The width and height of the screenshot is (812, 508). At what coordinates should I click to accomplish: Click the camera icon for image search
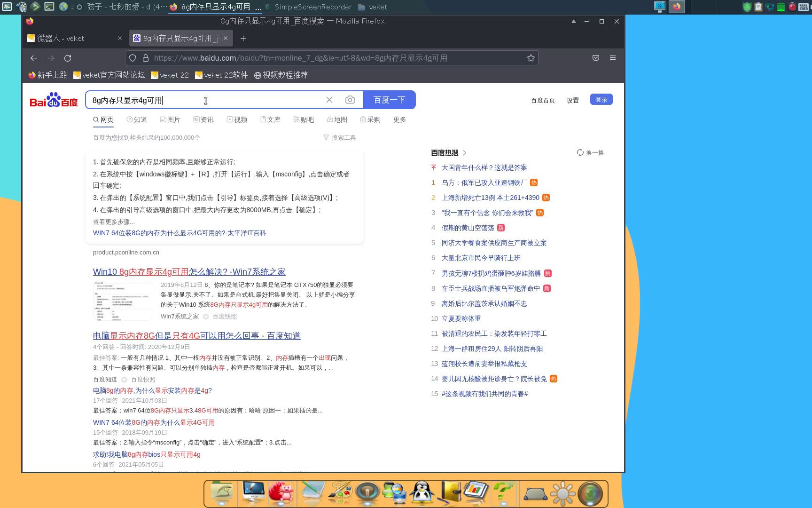point(350,100)
